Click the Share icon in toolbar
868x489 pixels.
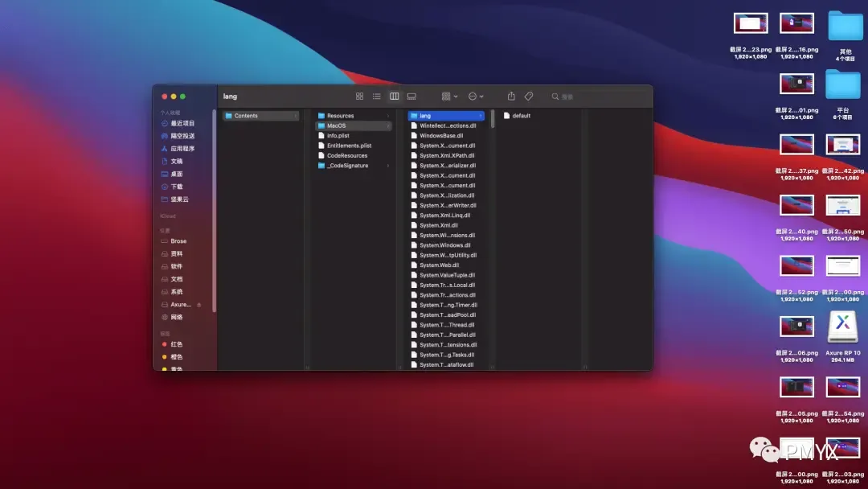click(511, 97)
